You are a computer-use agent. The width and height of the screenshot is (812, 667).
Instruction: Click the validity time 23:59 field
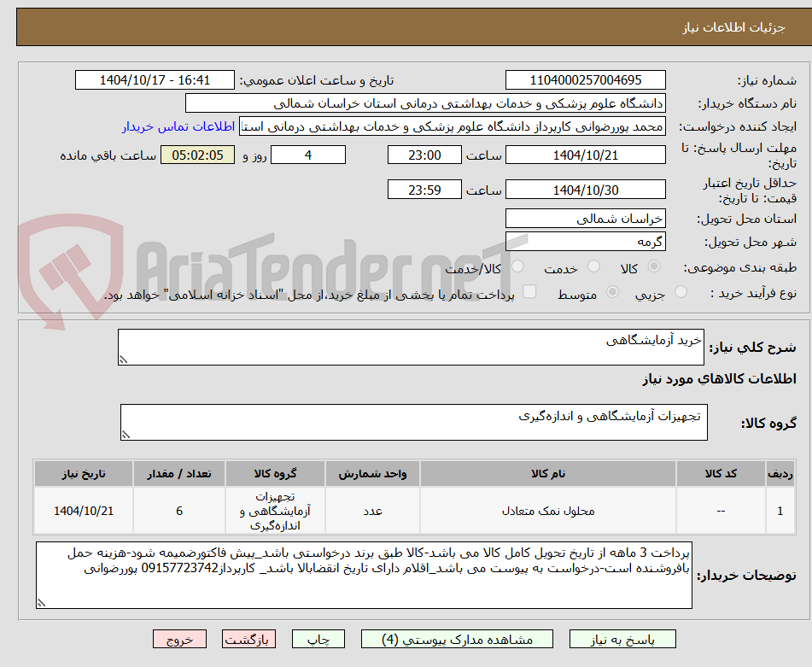pyautogui.click(x=424, y=190)
